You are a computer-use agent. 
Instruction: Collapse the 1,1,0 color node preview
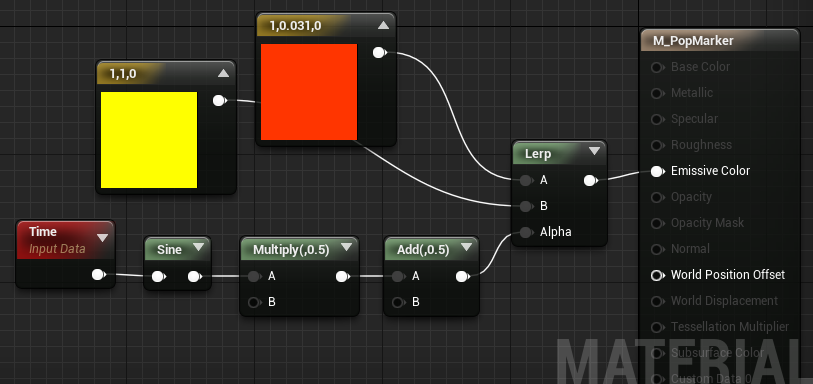(223, 74)
